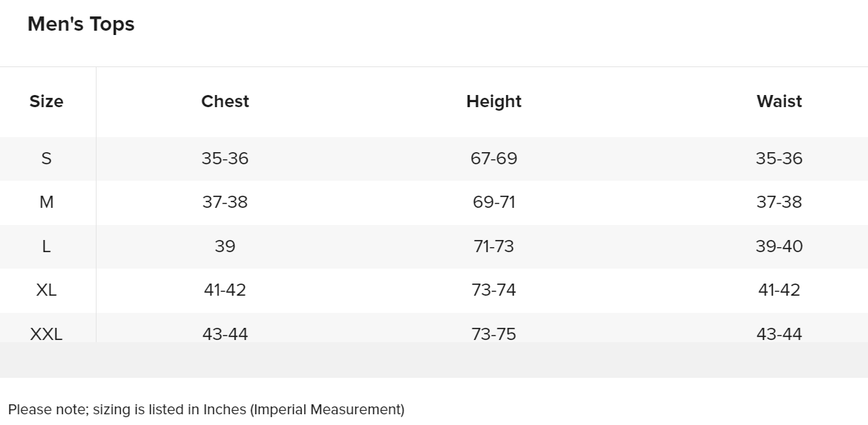Select the Height column header
The width and height of the screenshot is (868, 425).
pos(494,101)
